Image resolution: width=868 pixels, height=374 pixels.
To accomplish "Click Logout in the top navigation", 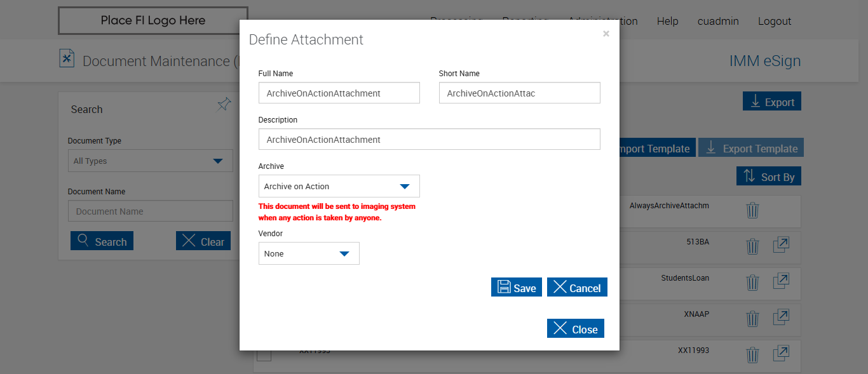I will (774, 21).
